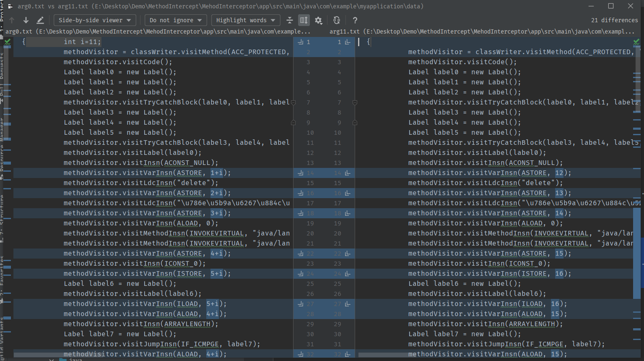Click 'methodVisitor.visitCode();' in left pane

[118, 62]
